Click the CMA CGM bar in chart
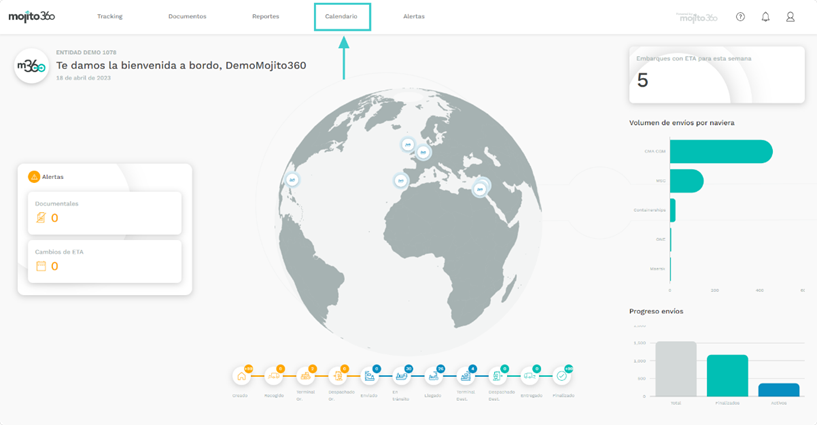The height and width of the screenshot is (425, 817). [x=720, y=151]
